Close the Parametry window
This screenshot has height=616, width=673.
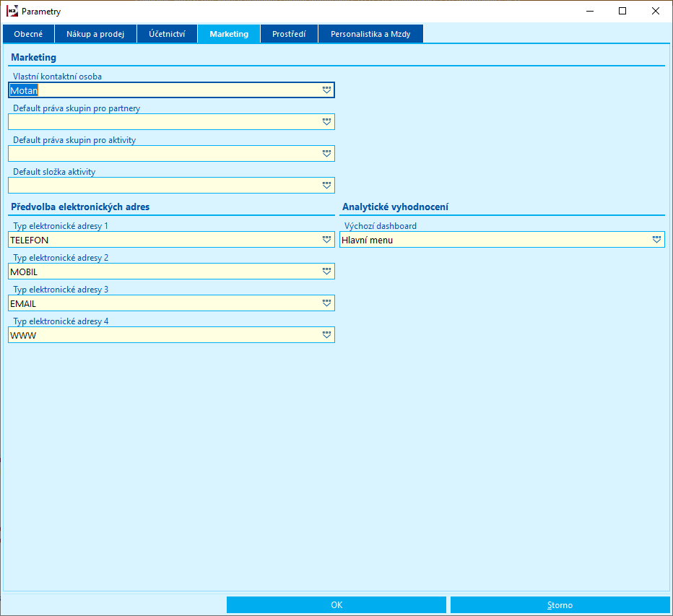(656, 11)
